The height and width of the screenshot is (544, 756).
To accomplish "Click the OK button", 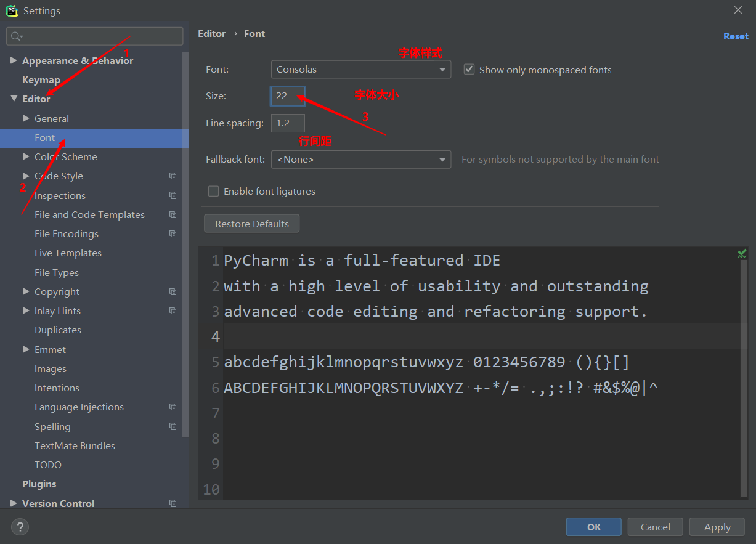I will coord(594,527).
